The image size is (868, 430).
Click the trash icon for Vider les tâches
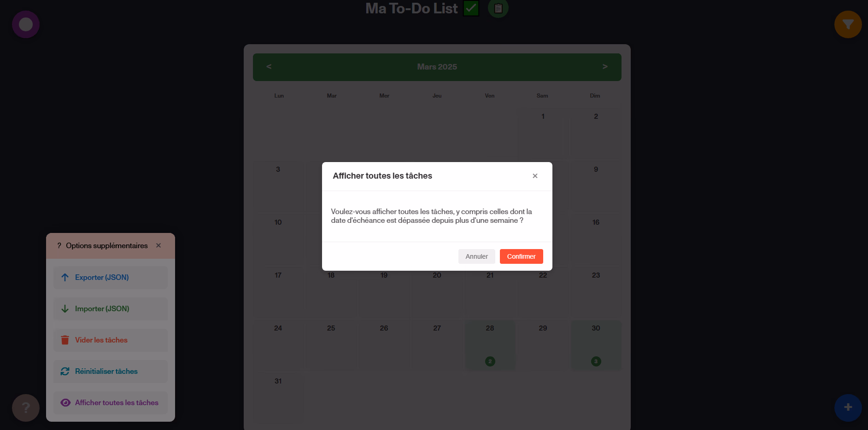(65, 340)
